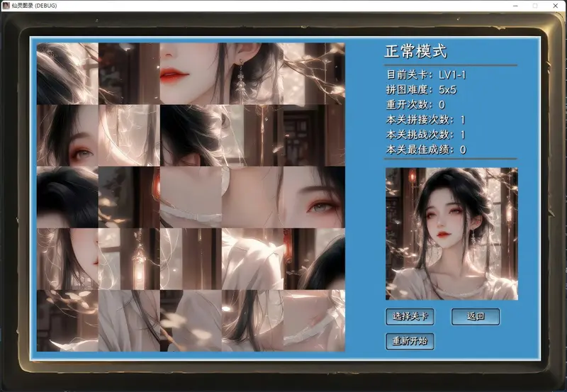Select the neck tile with white collar trim
This screenshot has width=567, height=392.
(x=190, y=197)
